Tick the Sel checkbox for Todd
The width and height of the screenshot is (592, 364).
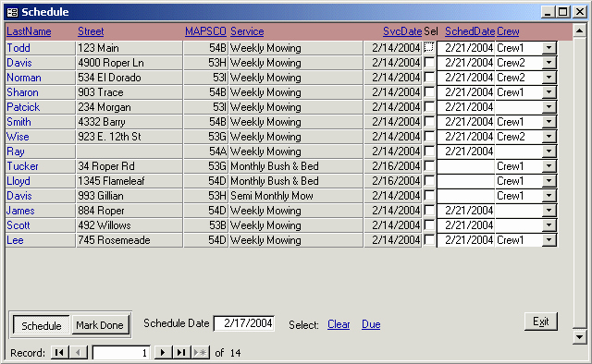coord(429,47)
